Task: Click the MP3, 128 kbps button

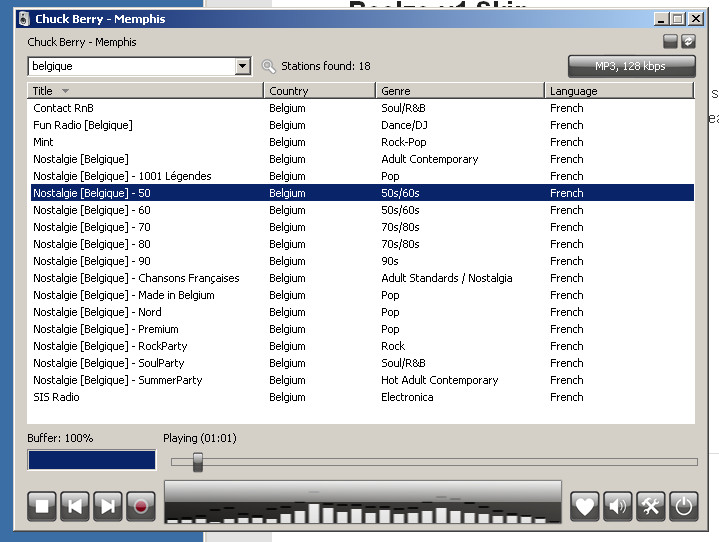Action: (631, 66)
